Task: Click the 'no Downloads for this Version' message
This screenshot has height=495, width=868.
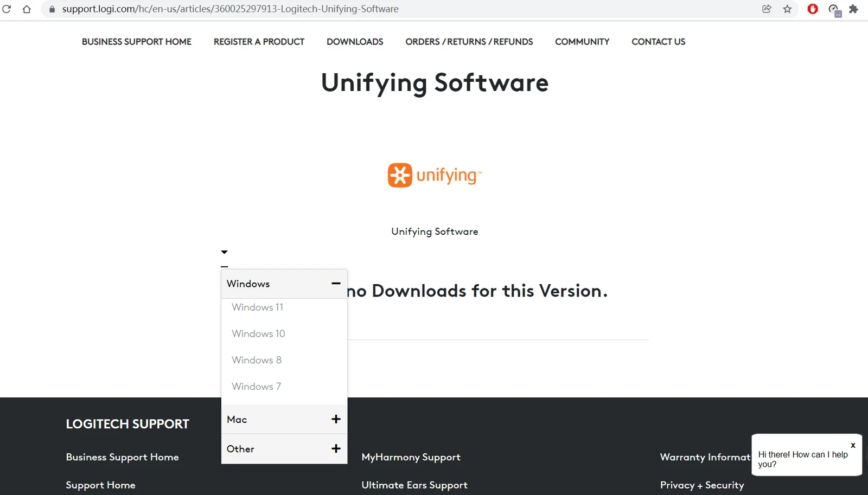Action: 477,291
